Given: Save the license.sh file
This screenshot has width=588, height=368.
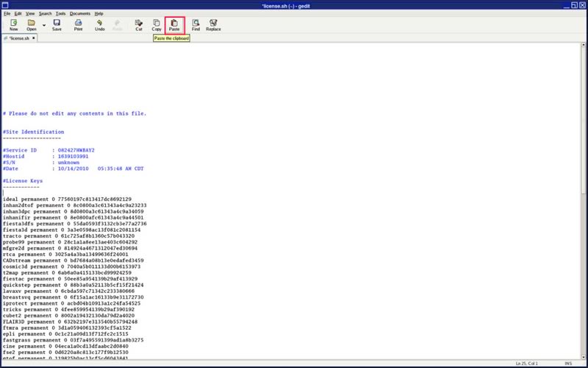Looking at the screenshot, I should point(57,25).
